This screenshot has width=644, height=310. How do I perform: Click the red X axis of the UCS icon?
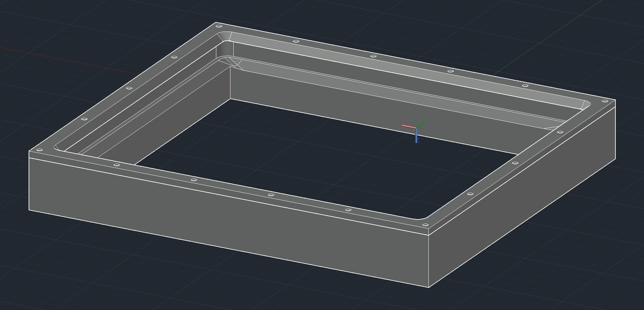click(x=409, y=126)
